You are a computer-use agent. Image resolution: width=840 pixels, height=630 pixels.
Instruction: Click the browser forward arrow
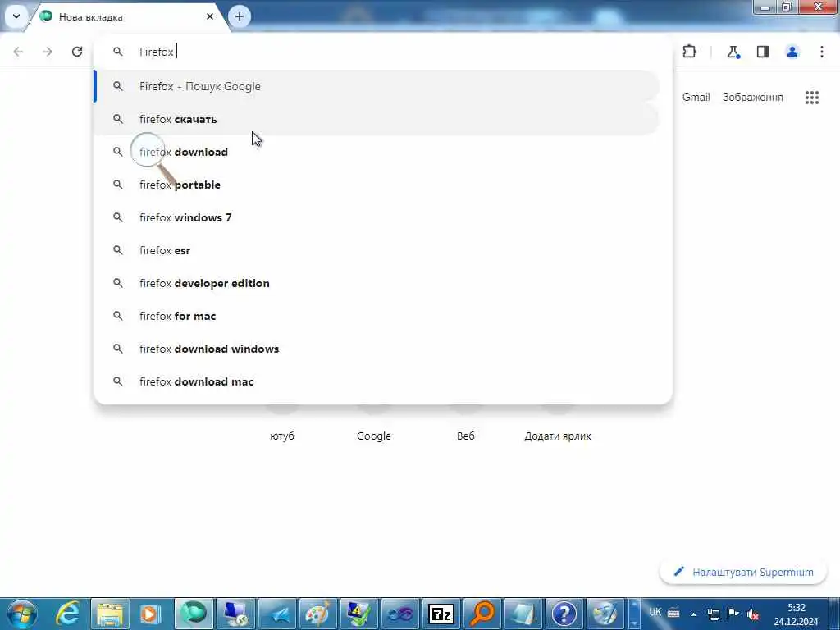48,52
